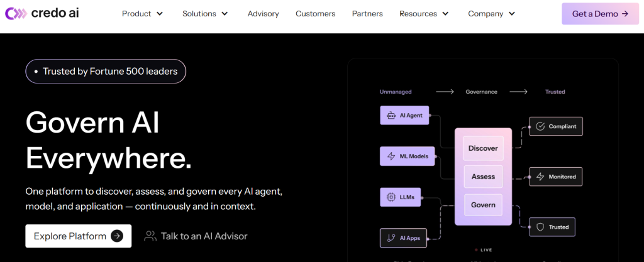644x262 pixels.
Task: Open the Customers nav item
Action: [x=315, y=13]
